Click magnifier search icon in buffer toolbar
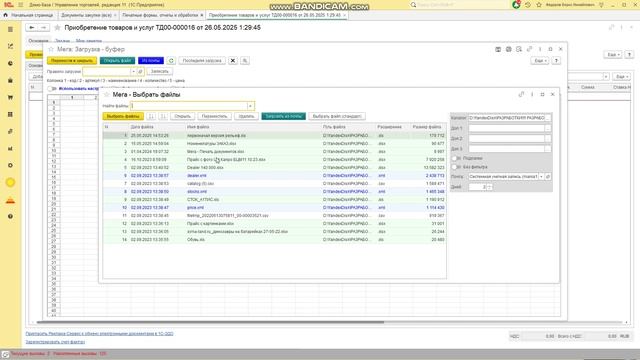 (x=245, y=60)
